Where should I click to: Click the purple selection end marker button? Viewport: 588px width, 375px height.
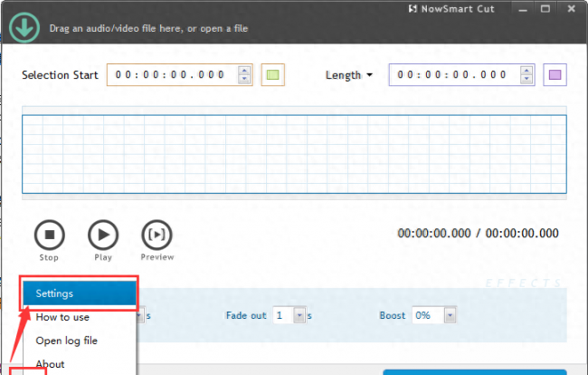555,74
